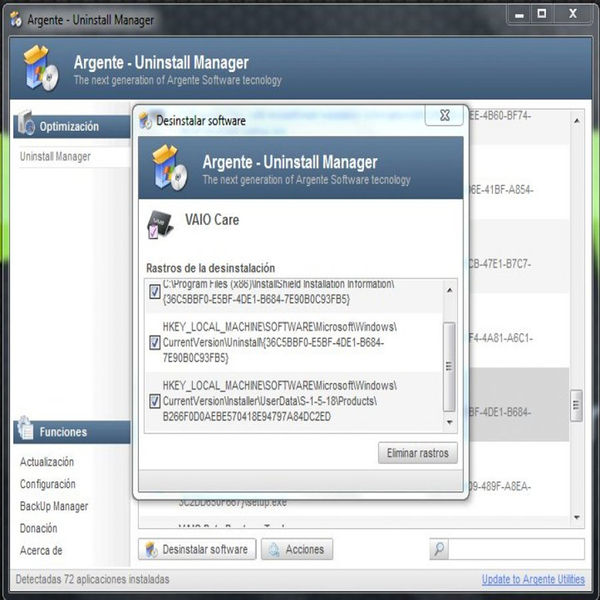This screenshot has width=600, height=600.
Task: Uncheck the CurrentVersion\Uninstall registry trace checkbox
Action: coord(155,342)
